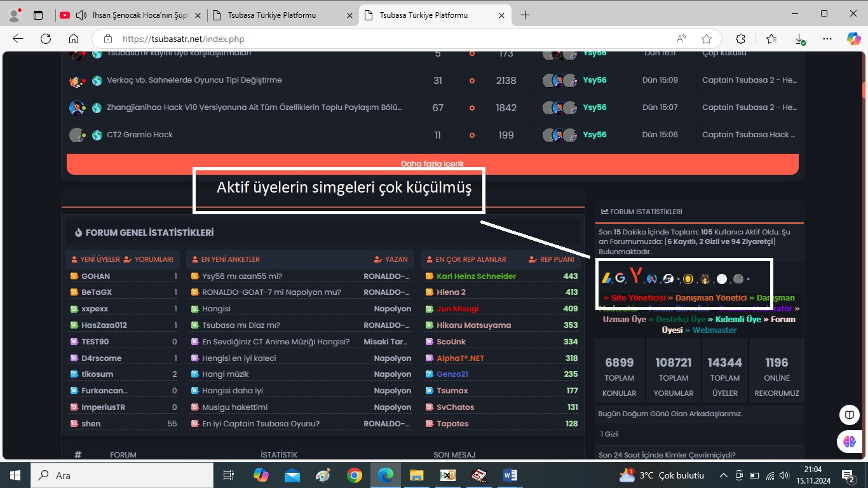This screenshot has height=488, width=868.
Task: Open the Extensions puzzle icon
Action: pyautogui.click(x=741, y=39)
